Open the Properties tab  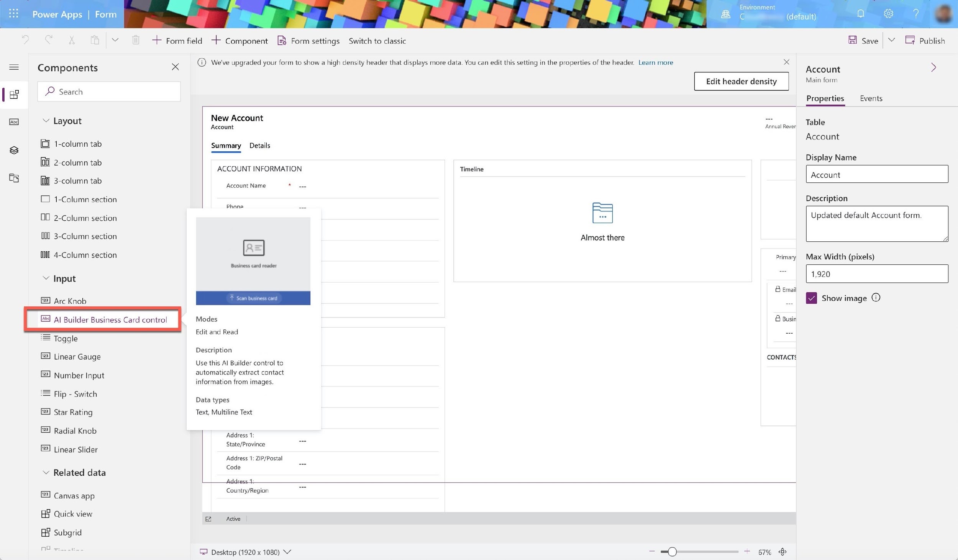(x=825, y=98)
